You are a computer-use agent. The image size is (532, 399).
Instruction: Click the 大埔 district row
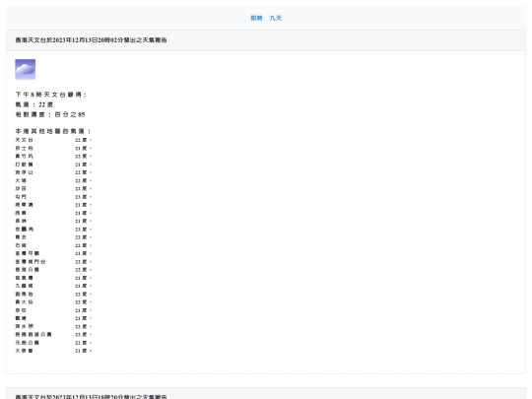53,180
